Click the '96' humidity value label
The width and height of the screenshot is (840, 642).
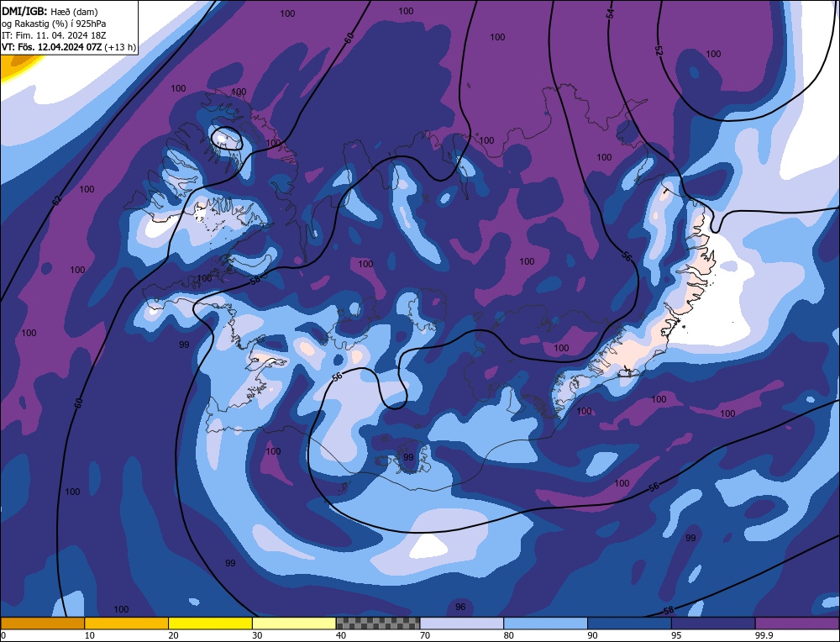click(460, 607)
